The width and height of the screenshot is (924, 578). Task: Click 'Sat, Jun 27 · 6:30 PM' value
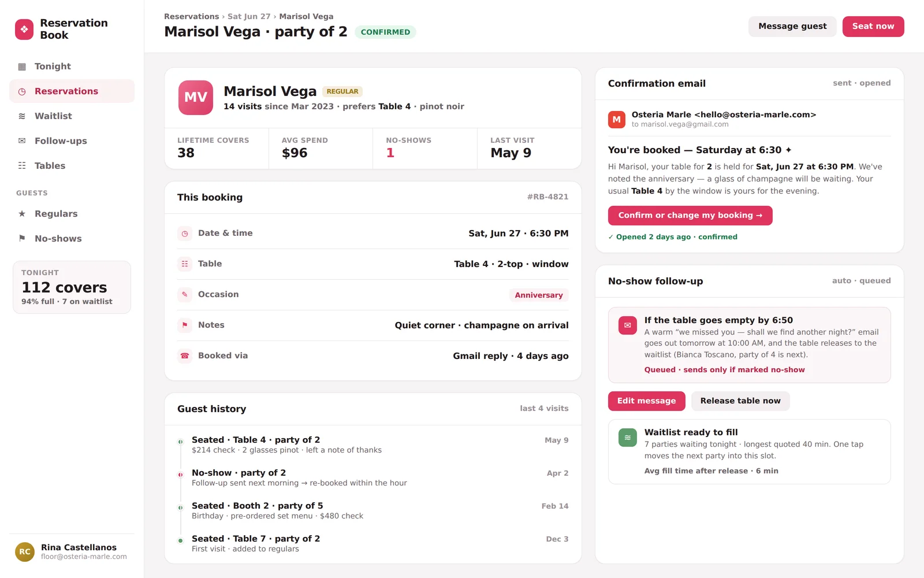tap(519, 234)
